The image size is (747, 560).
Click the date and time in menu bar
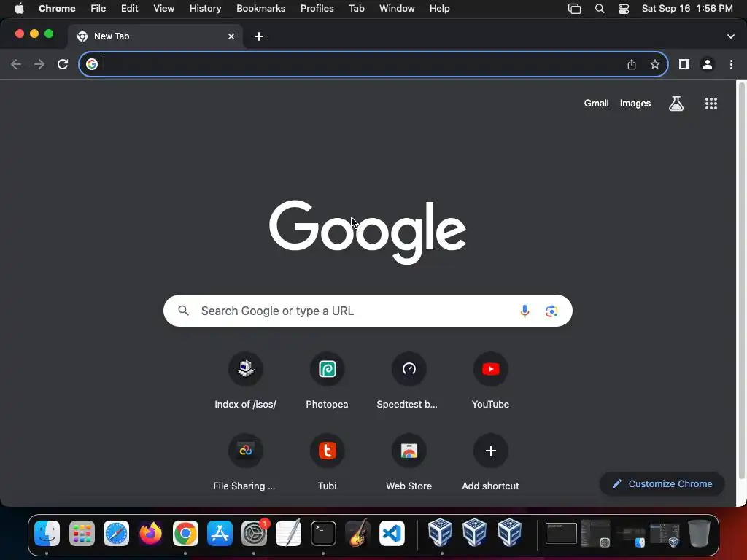point(687,9)
